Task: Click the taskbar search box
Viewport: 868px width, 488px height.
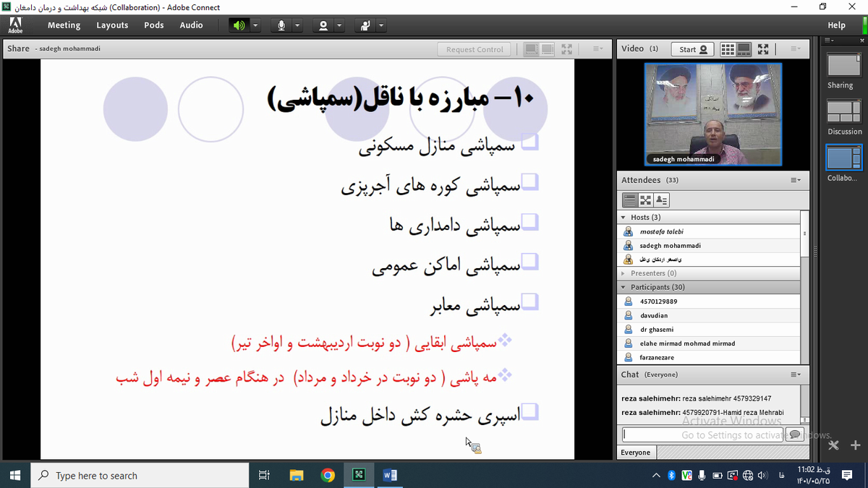Action: tap(141, 475)
